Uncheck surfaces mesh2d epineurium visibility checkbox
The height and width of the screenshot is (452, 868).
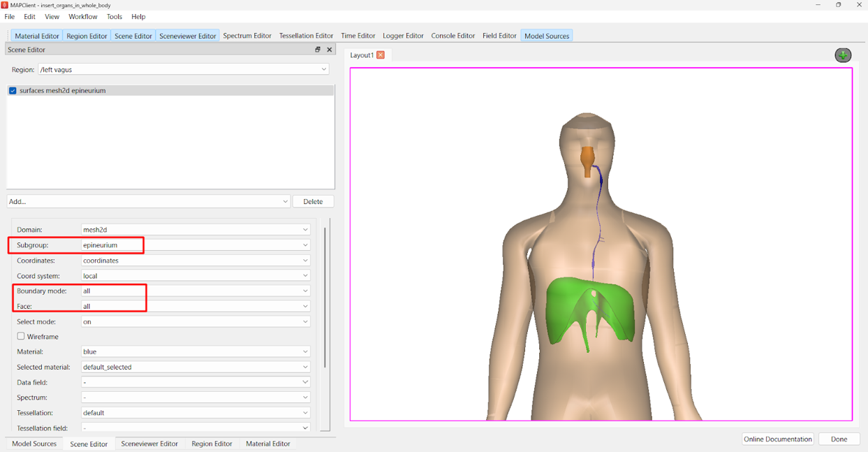[x=13, y=91]
